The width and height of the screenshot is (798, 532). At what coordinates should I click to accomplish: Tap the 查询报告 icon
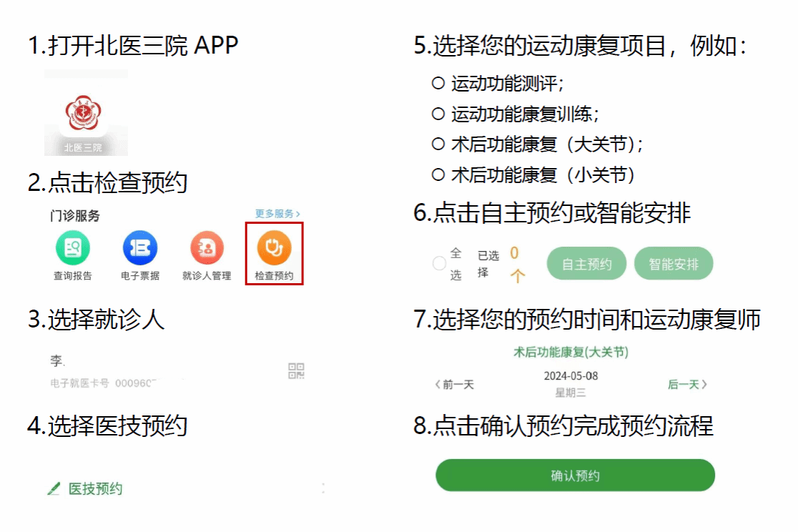point(73,248)
